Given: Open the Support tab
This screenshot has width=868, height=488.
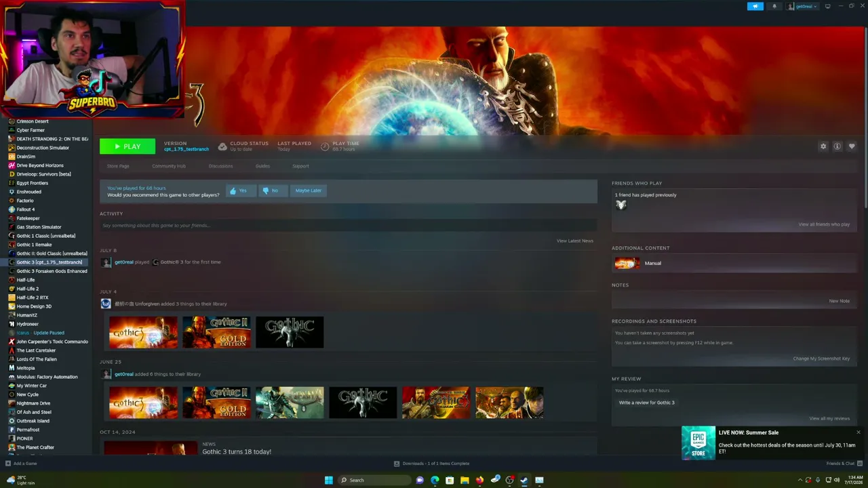Looking at the screenshot, I should [x=300, y=166].
